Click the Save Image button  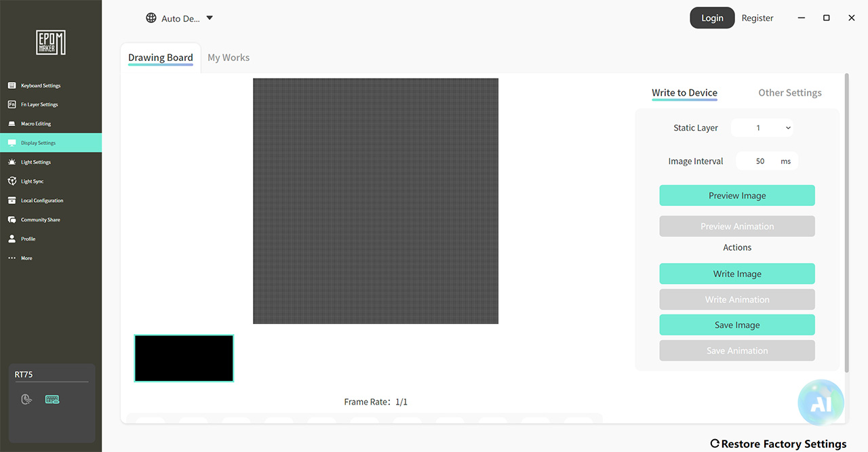737,325
